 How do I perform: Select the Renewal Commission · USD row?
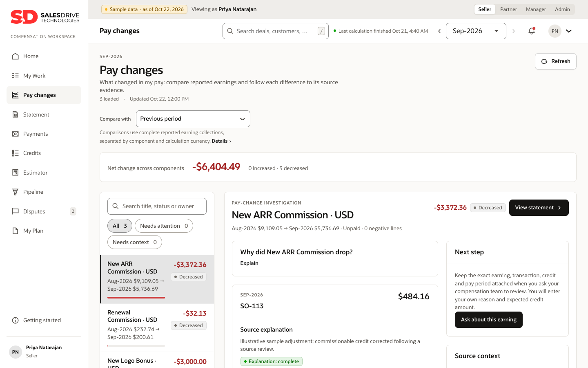pos(157,328)
